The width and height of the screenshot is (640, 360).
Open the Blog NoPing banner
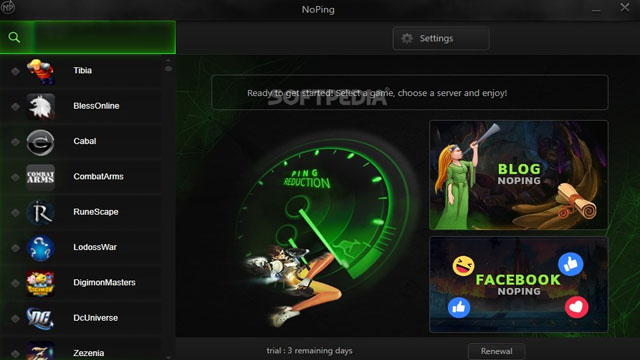click(519, 175)
